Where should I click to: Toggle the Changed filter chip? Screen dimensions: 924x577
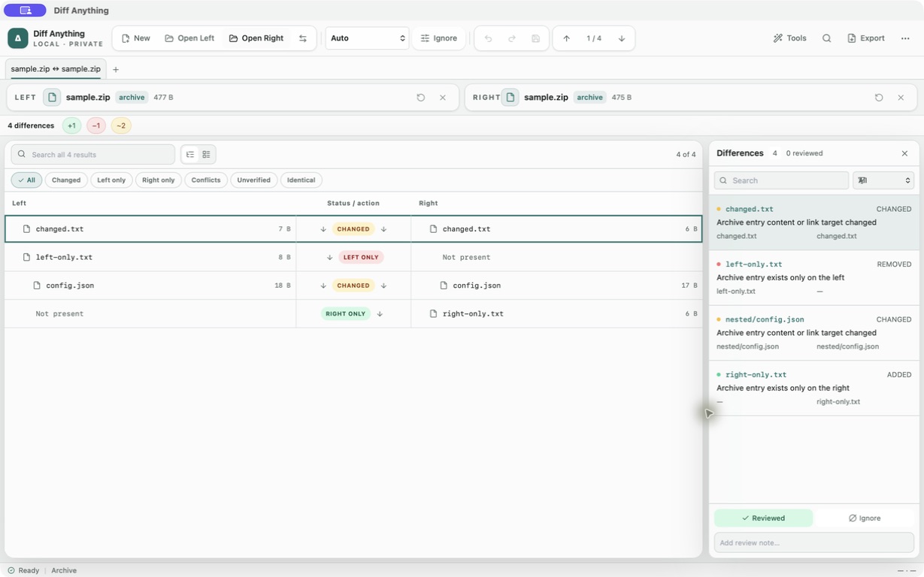(x=66, y=180)
